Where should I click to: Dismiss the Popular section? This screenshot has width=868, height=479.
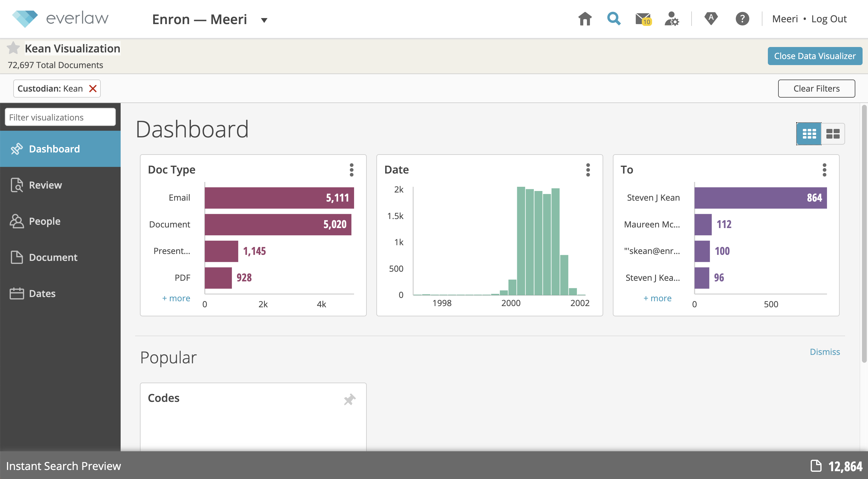click(x=825, y=352)
